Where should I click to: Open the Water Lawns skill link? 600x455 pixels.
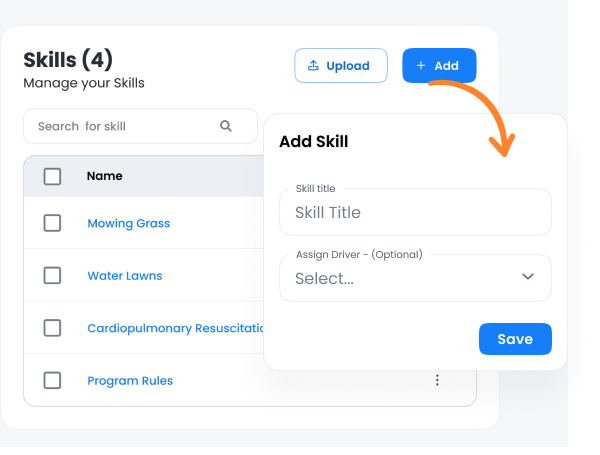pos(125,275)
